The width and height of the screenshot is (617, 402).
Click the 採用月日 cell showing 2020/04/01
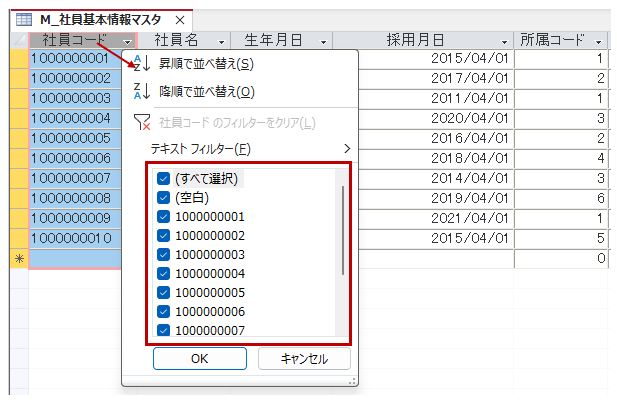tap(470, 118)
